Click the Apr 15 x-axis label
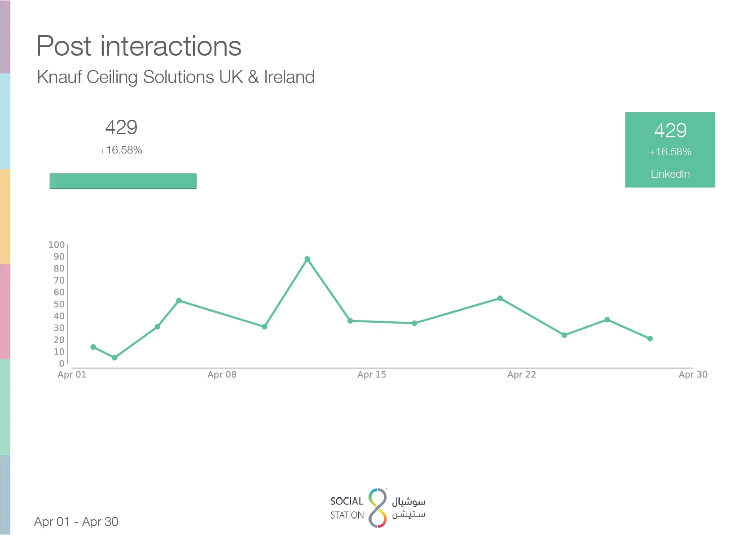The height and width of the screenshot is (535, 756). tap(372, 375)
